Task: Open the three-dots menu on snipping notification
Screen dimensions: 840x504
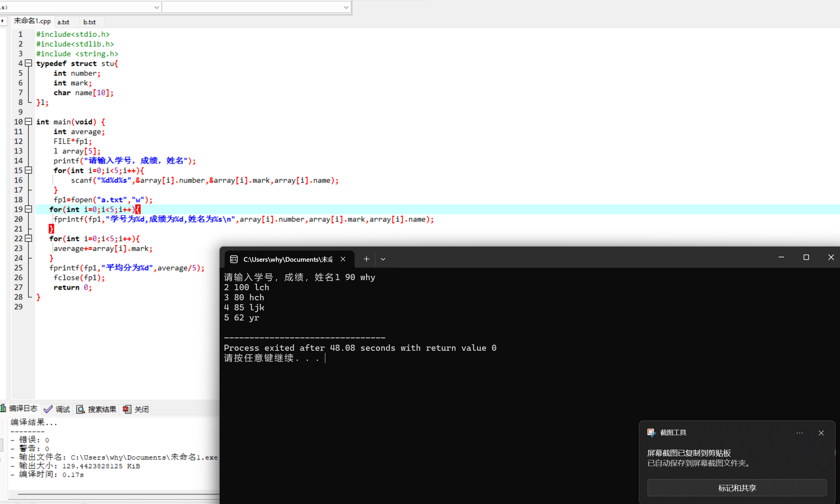Action: (x=800, y=433)
